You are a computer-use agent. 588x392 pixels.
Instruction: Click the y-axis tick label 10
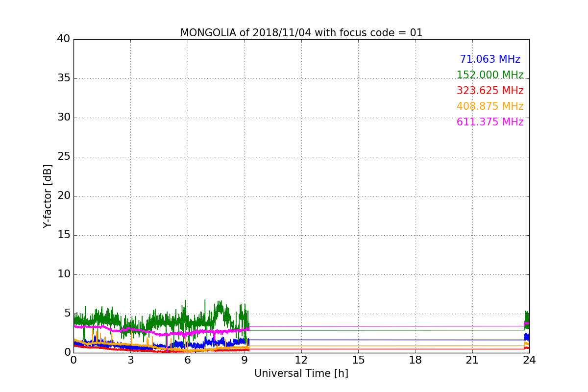64,274
